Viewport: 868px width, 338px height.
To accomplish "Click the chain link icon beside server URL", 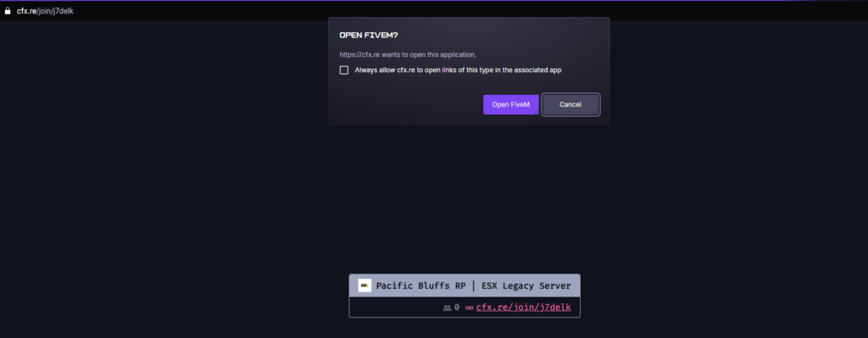I will 470,308.
